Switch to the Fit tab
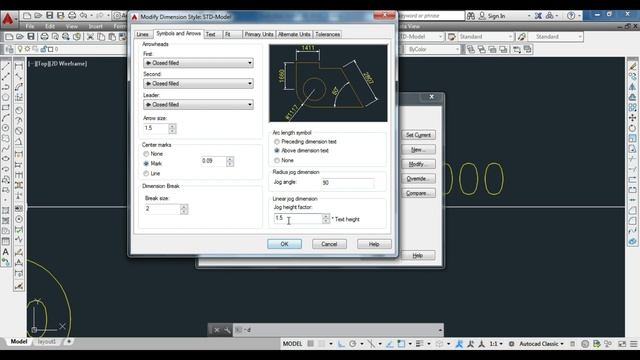The height and width of the screenshot is (360, 640). 228,34
